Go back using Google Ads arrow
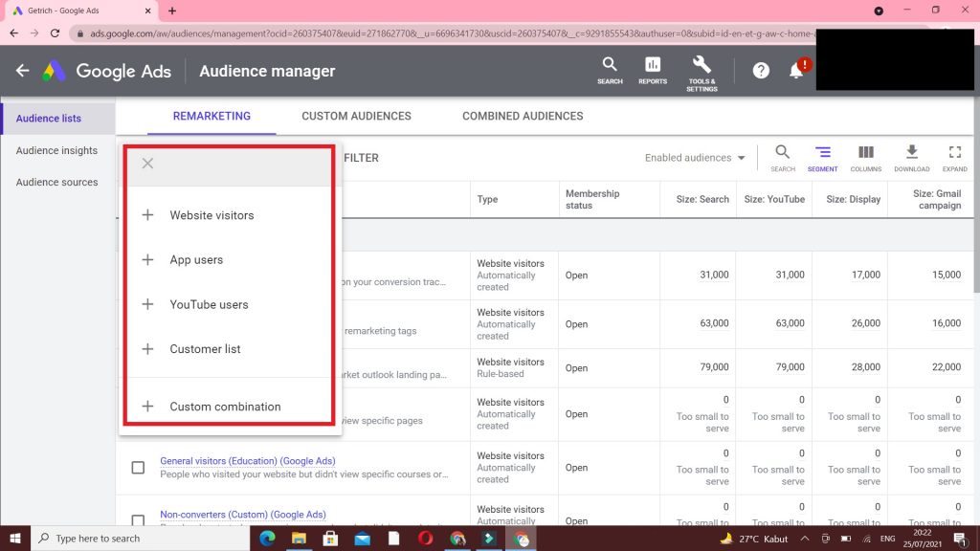Screen dimensions: 980x551 [23, 71]
